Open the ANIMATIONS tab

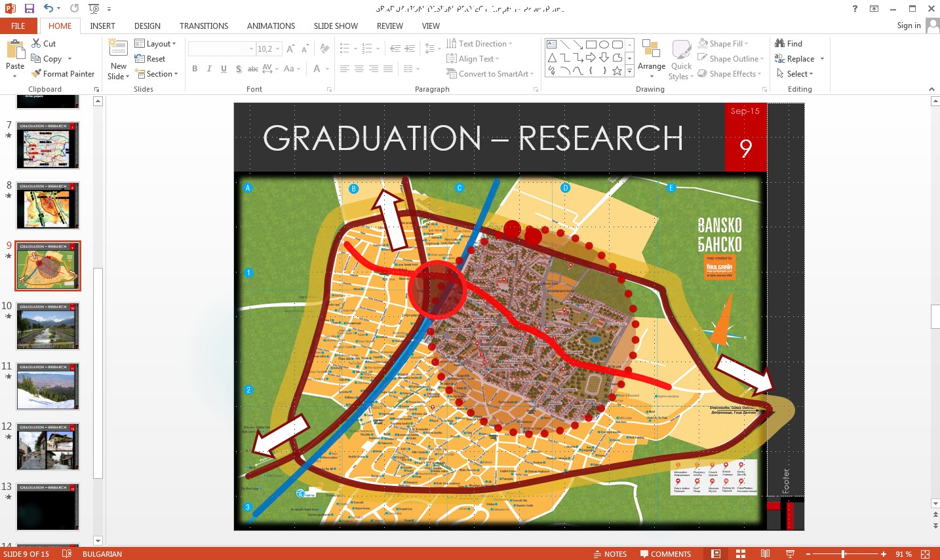pos(271,26)
